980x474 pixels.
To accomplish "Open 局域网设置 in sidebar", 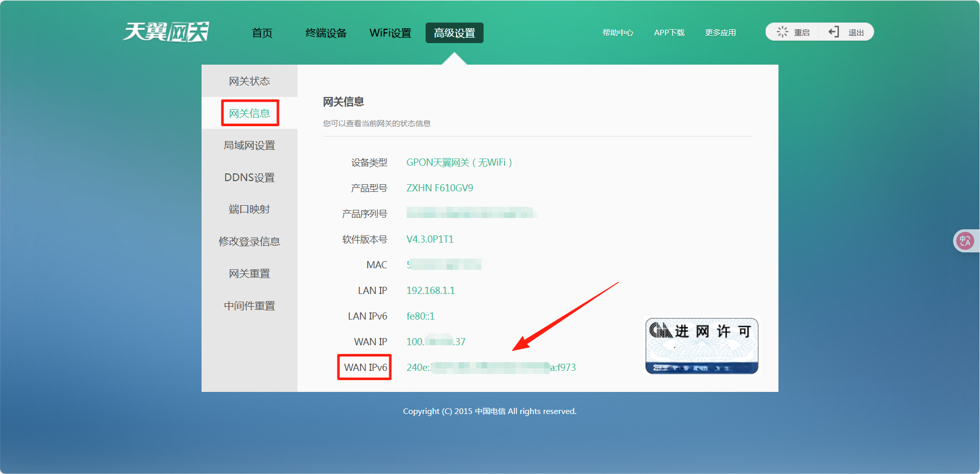I will (x=249, y=145).
